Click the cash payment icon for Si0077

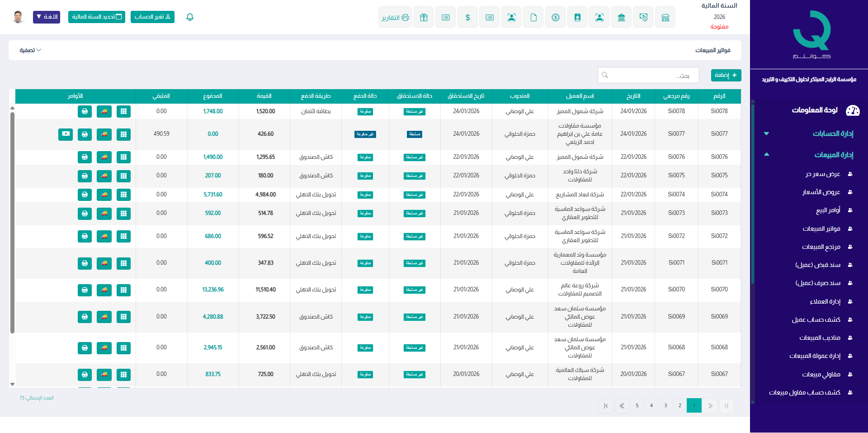pos(66,134)
